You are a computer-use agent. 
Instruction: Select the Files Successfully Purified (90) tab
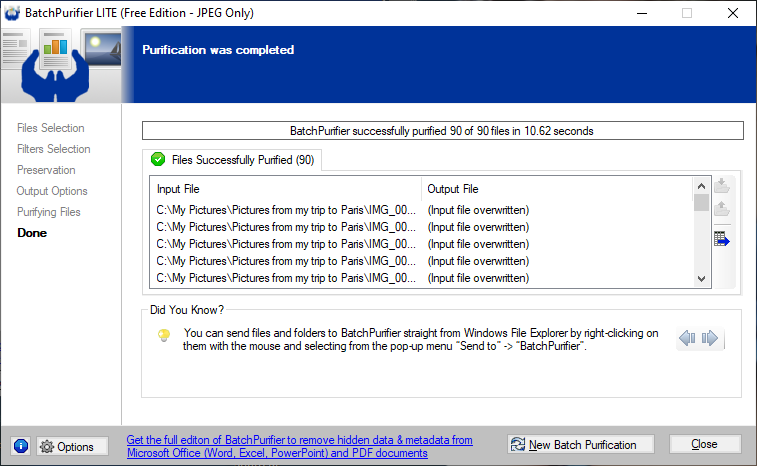pyautogui.click(x=232, y=160)
